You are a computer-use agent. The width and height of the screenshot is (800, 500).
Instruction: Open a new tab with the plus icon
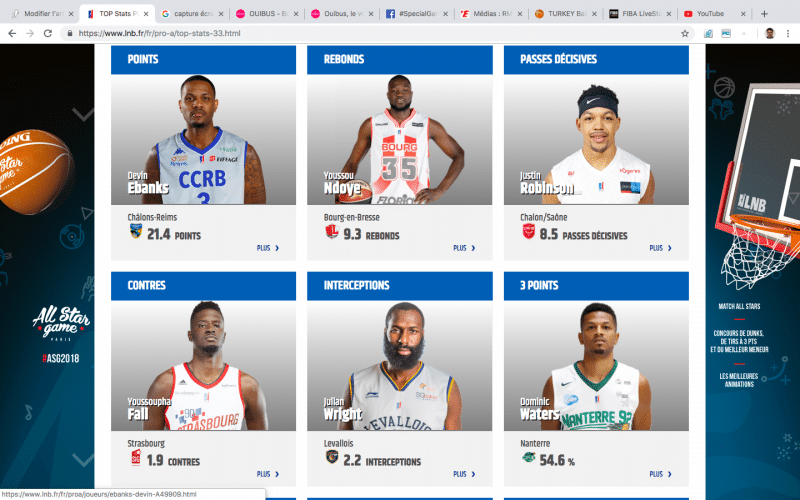click(764, 14)
